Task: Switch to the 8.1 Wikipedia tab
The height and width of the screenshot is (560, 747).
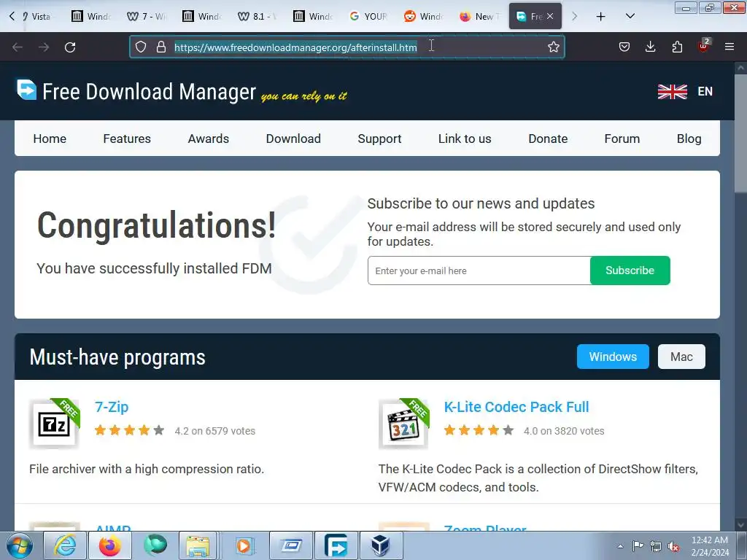Action: pos(258,16)
